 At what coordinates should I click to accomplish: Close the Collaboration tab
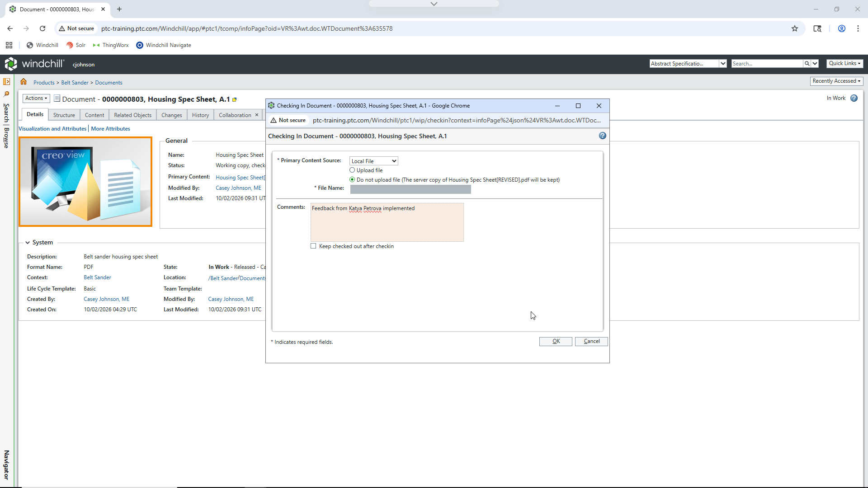click(x=257, y=115)
